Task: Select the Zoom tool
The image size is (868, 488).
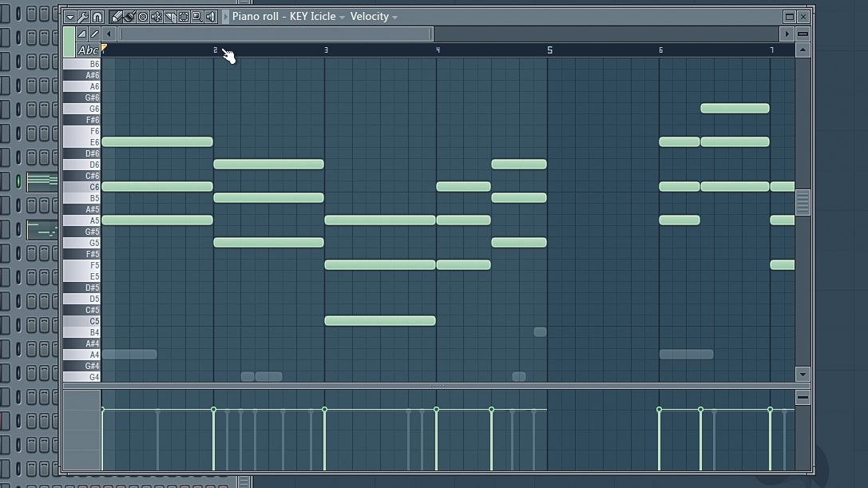Action: click(196, 16)
